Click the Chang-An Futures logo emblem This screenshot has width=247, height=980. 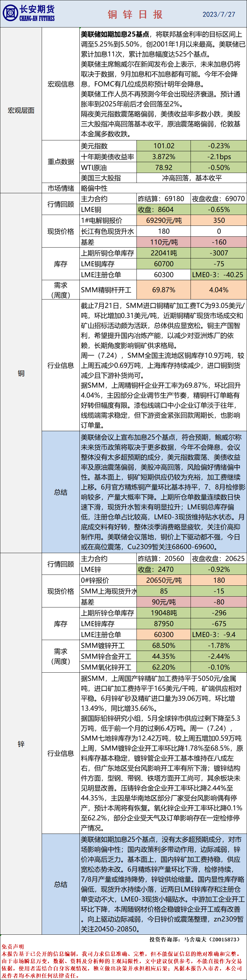(x=10, y=13)
